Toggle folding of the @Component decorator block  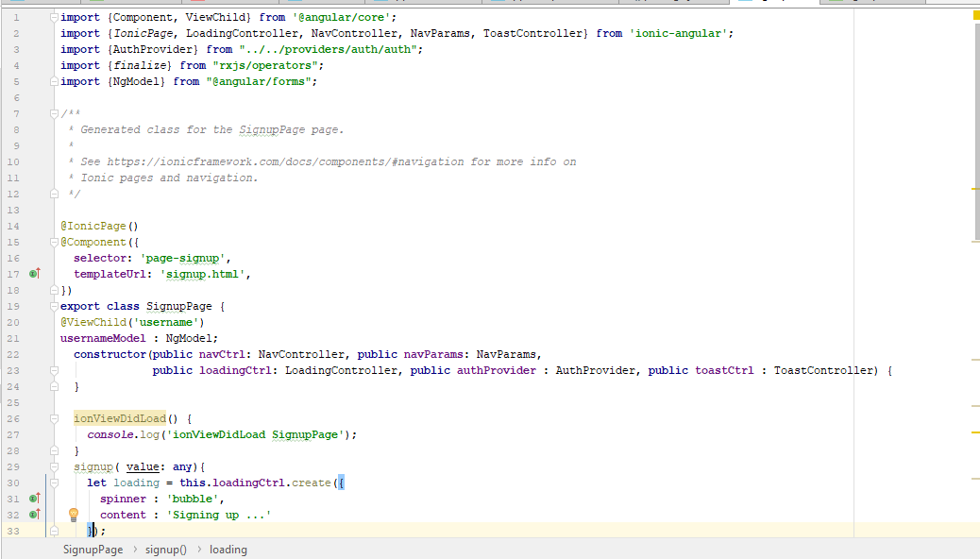(54, 242)
